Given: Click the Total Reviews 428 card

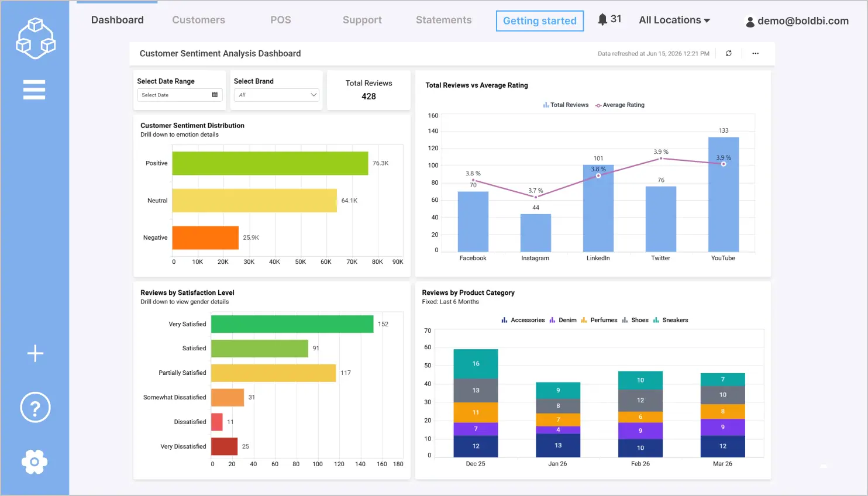Looking at the screenshot, I should (x=368, y=90).
